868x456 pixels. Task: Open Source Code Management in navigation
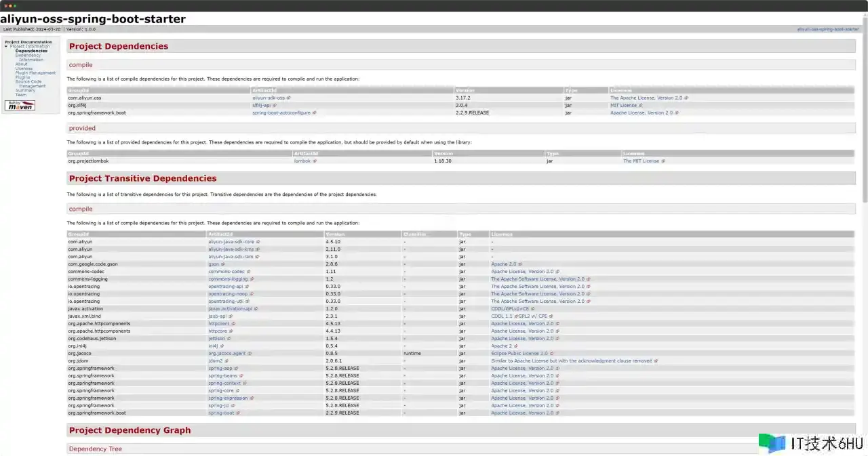pyautogui.click(x=31, y=84)
